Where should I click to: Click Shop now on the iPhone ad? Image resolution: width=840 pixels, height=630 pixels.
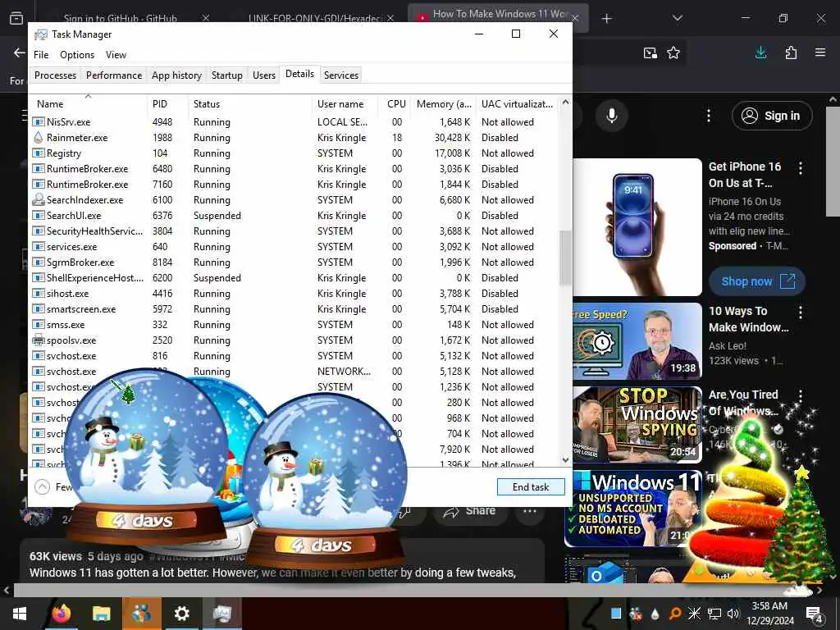pos(757,281)
